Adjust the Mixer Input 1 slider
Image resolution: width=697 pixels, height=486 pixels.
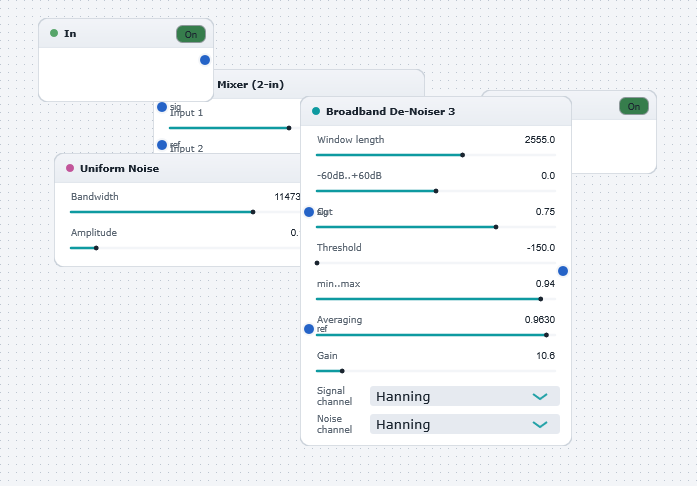(235, 128)
